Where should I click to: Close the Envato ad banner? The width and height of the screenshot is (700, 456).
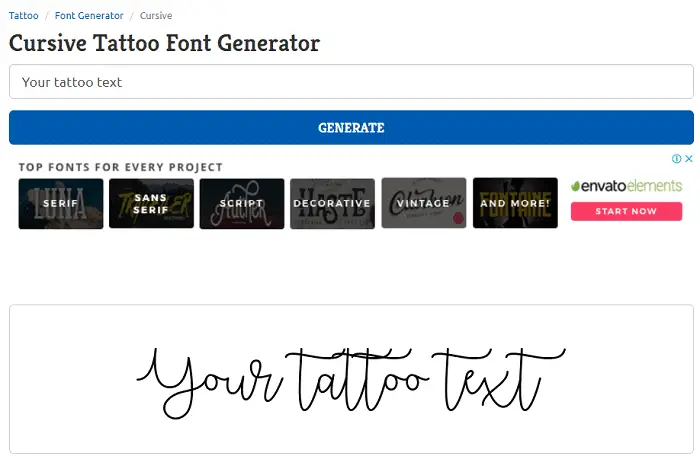(x=689, y=159)
